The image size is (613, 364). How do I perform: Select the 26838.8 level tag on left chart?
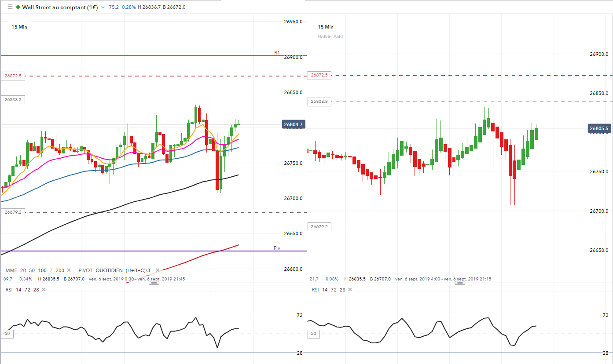point(13,100)
